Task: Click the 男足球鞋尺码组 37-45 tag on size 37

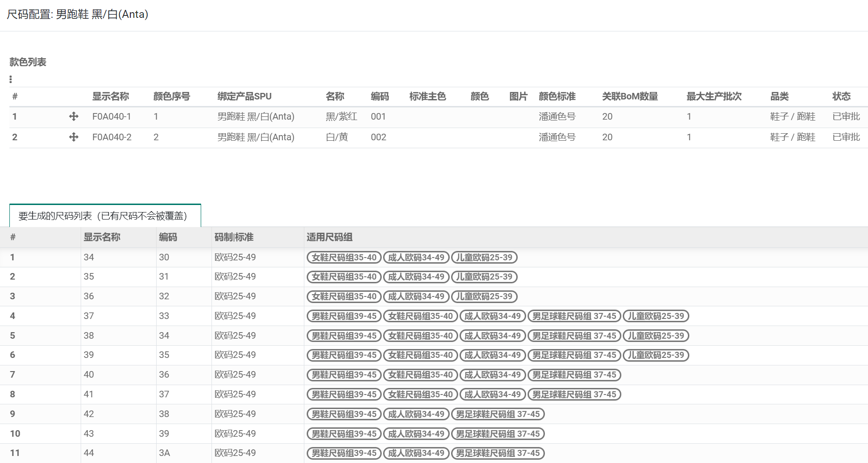Action: pyautogui.click(x=574, y=316)
